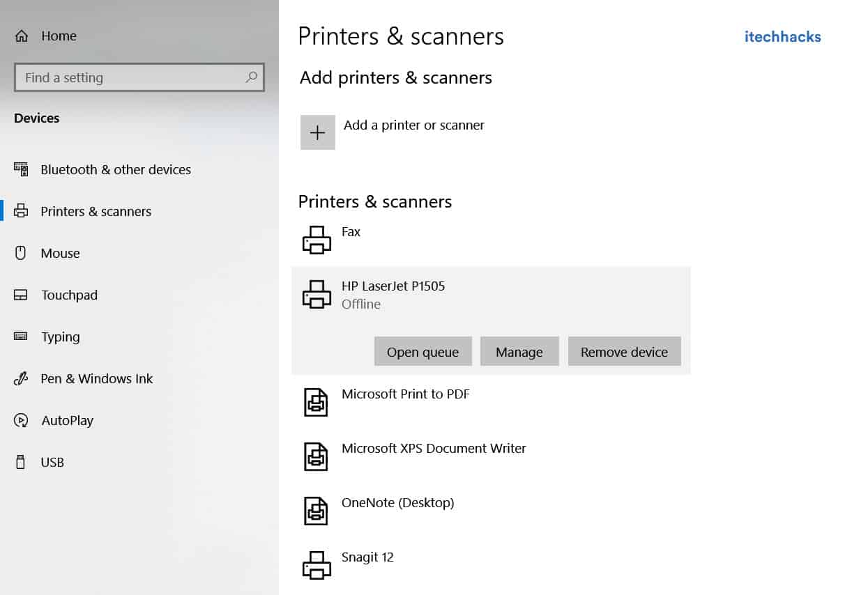
Task: Select the Microsoft Print to PDF icon
Action: point(317,403)
